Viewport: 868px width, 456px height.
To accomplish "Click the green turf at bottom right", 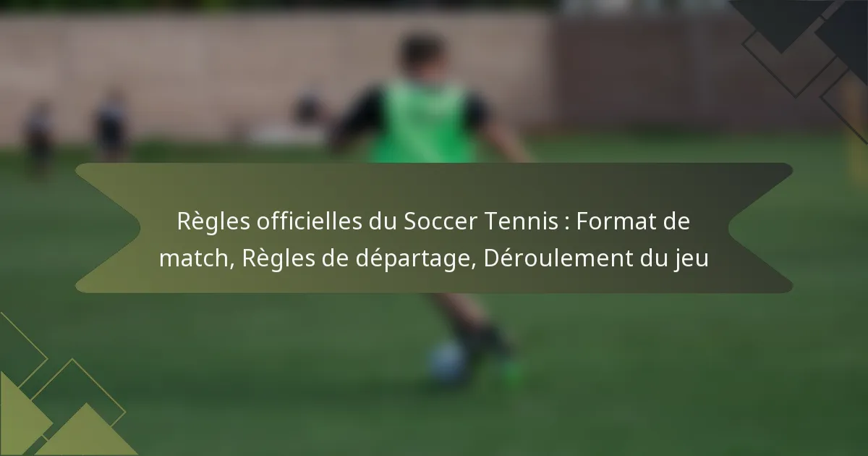I will (x=723, y=384).
